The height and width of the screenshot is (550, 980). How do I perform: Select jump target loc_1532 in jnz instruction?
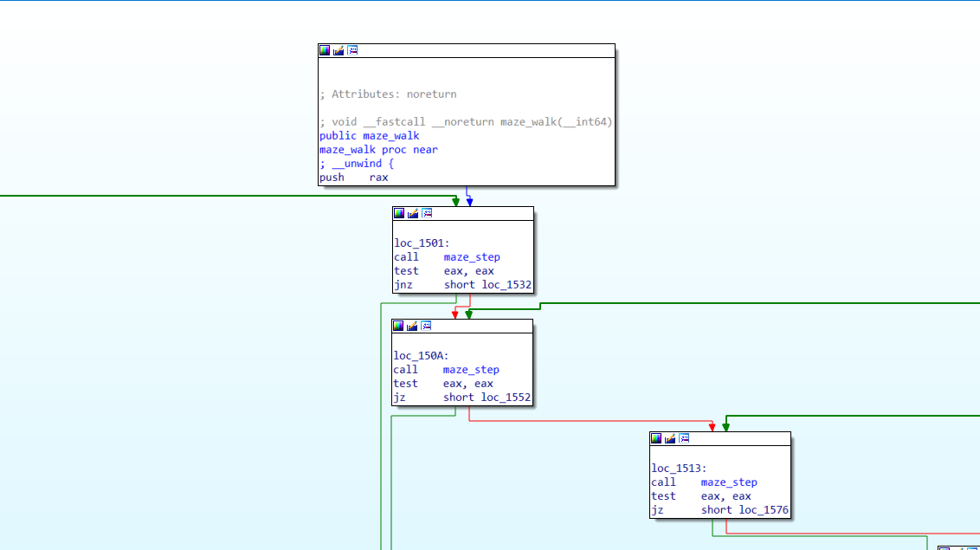click(506, 285)
